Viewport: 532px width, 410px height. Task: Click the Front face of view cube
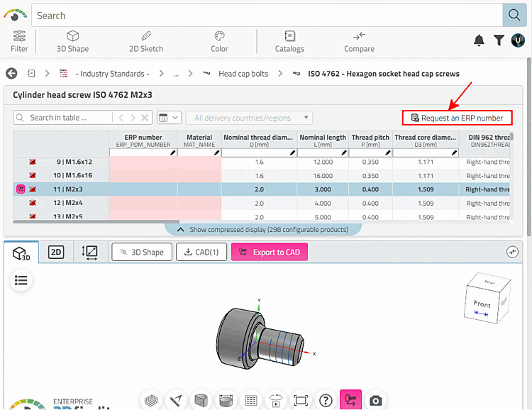[482, 304]
